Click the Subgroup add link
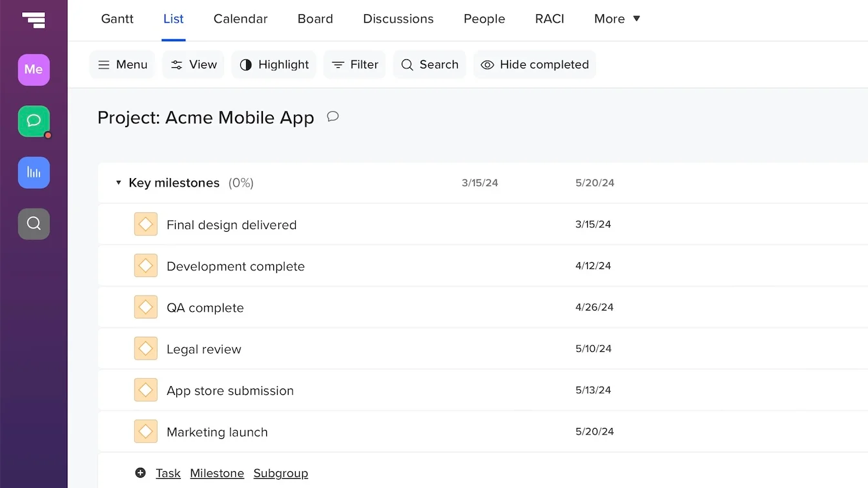Screen dimensions: 868x488 pyautogui.click(x=280, y=473)
